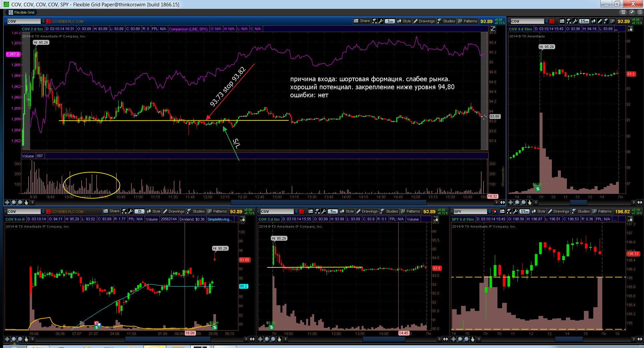Viewport: 644px width, 348px height.
Task: Change the 15m timeframe in the COV chart
Action: tap(584, 21)
